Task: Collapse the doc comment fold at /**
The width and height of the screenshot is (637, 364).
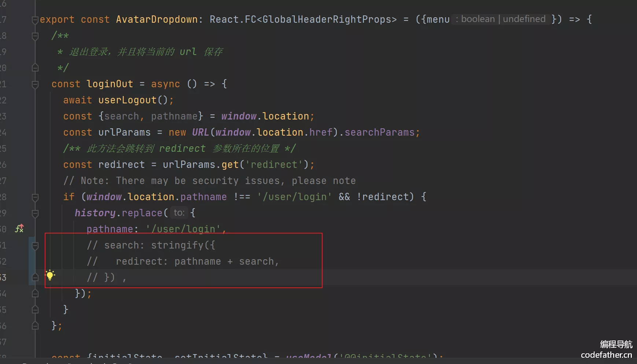Action: coord(35,36)
